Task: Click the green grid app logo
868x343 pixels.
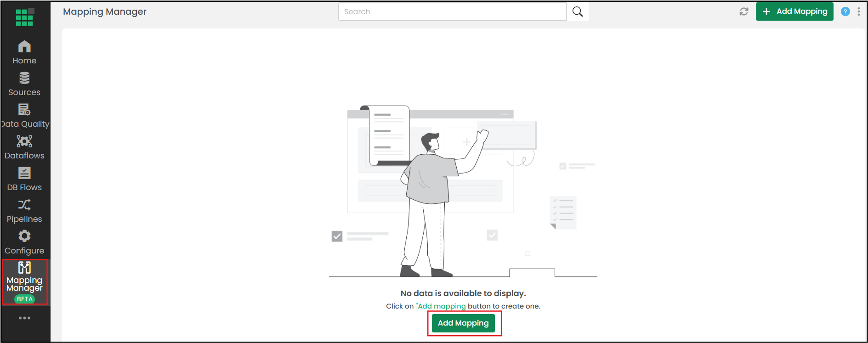Action: click(x=24, y=17)
